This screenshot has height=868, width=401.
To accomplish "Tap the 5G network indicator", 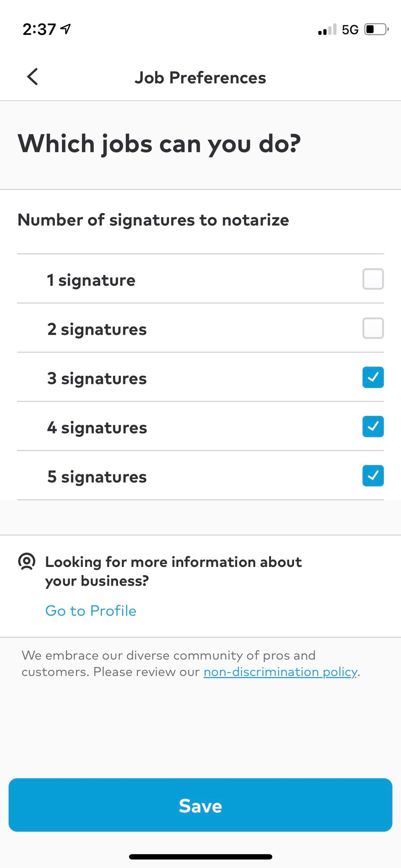I will point(350,30).
